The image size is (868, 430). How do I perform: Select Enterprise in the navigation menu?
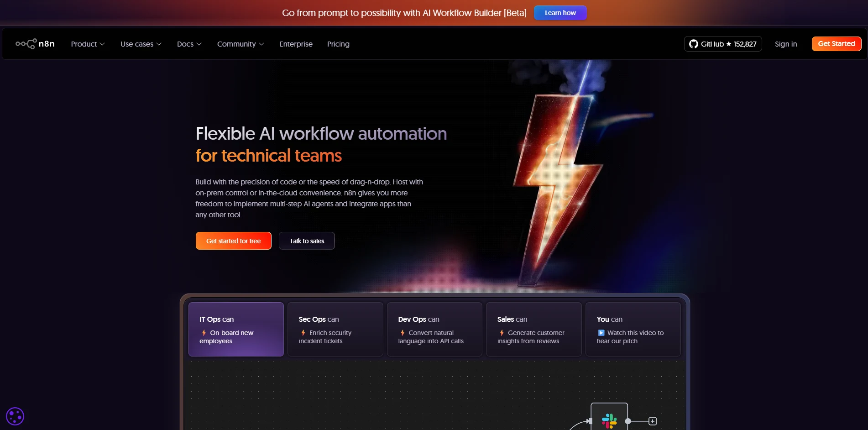pyautogui.click(x=296, y=44)
